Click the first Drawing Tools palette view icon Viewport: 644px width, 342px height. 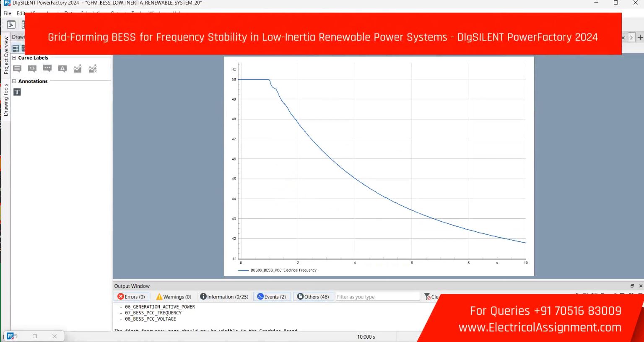[x=16, y=49]
